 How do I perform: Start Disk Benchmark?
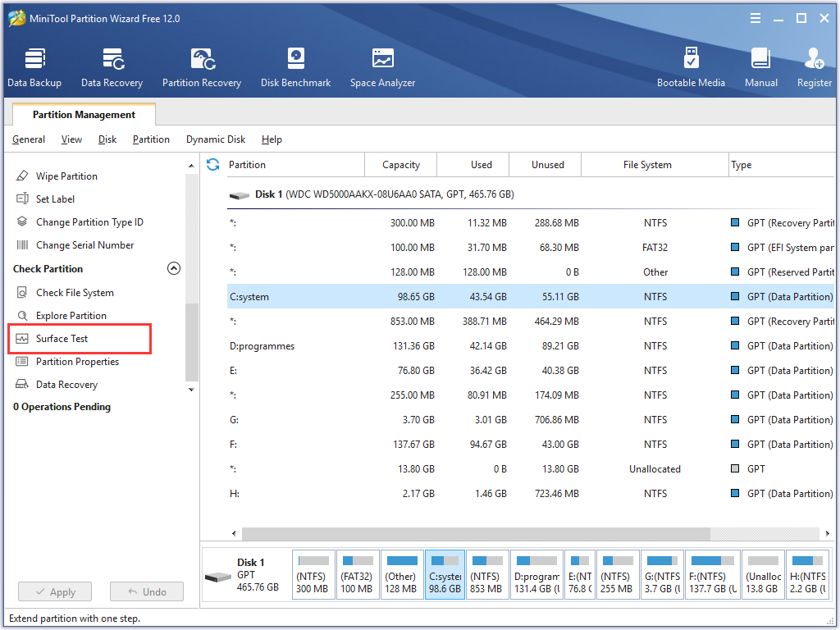pos(295,67)
